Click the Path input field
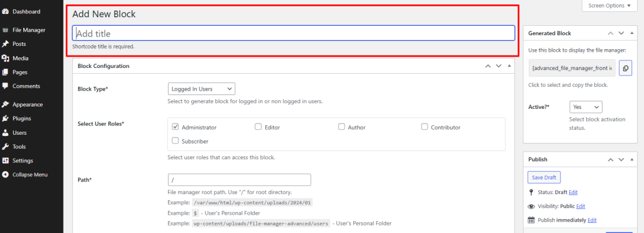This screenshot has height=233, width=644. point(240,180)
